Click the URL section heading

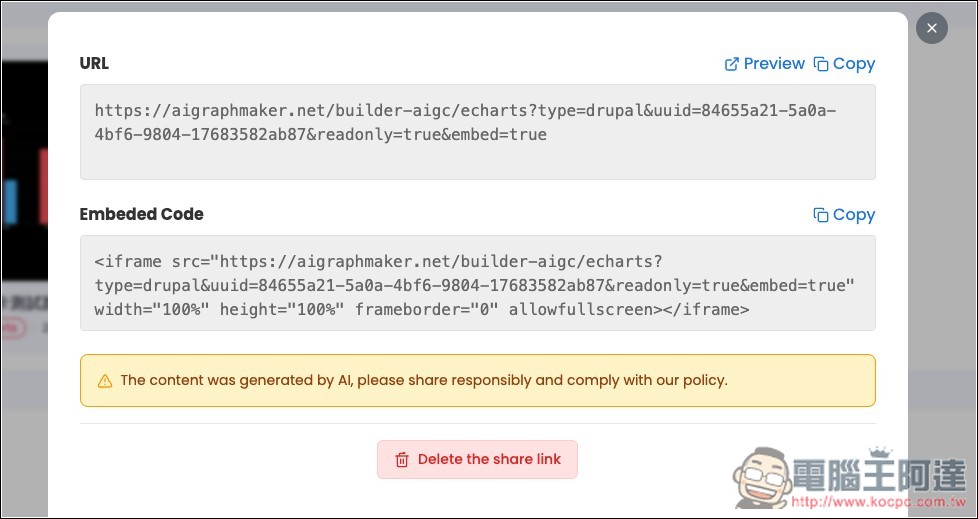click(94, 64)
